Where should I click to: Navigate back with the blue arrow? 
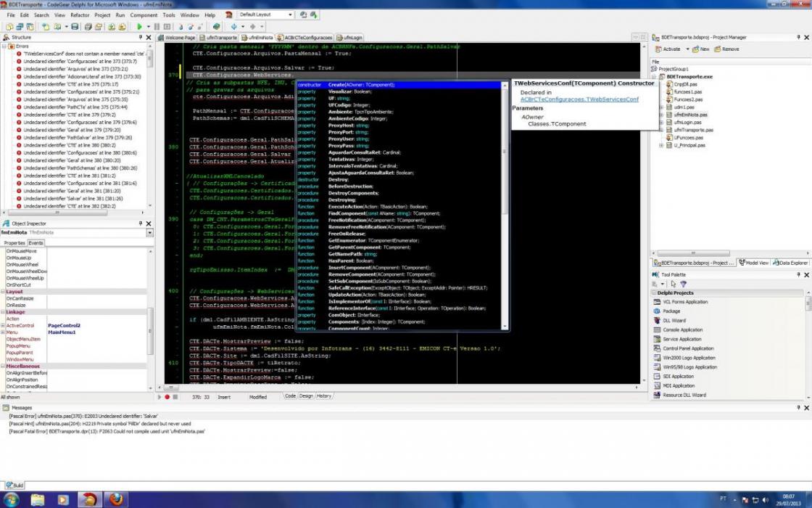pos(234,26)
